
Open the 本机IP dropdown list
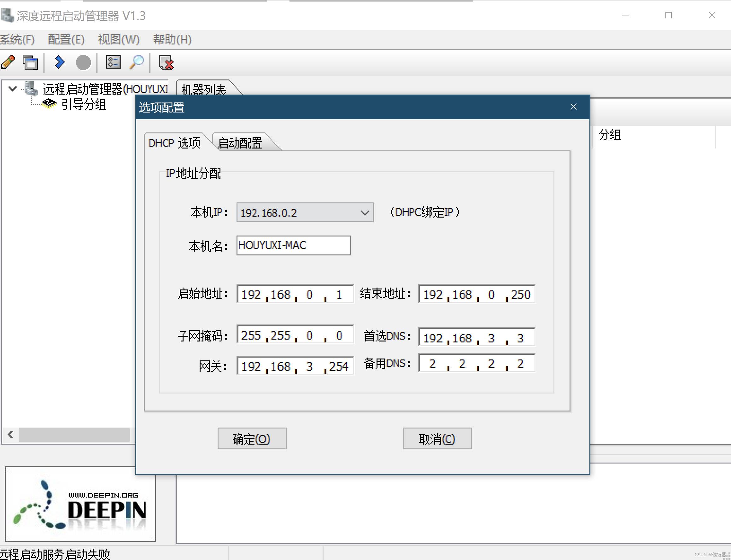365,212
